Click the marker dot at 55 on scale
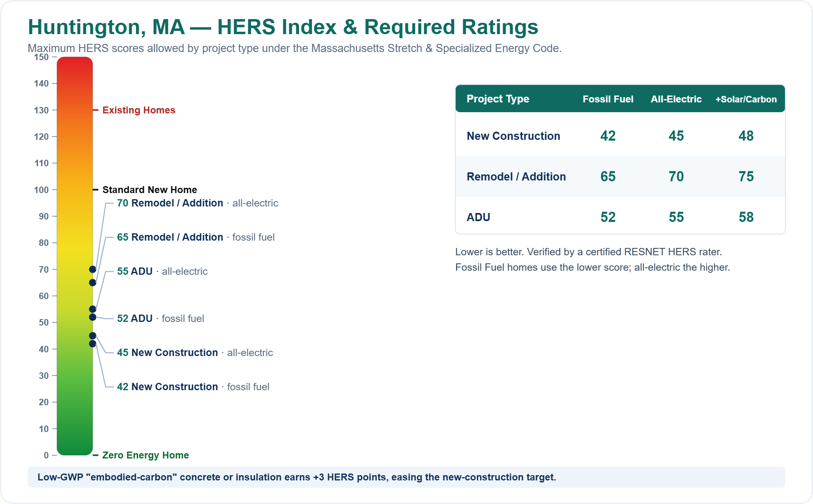The image size is (813, 504). (93, 309)
